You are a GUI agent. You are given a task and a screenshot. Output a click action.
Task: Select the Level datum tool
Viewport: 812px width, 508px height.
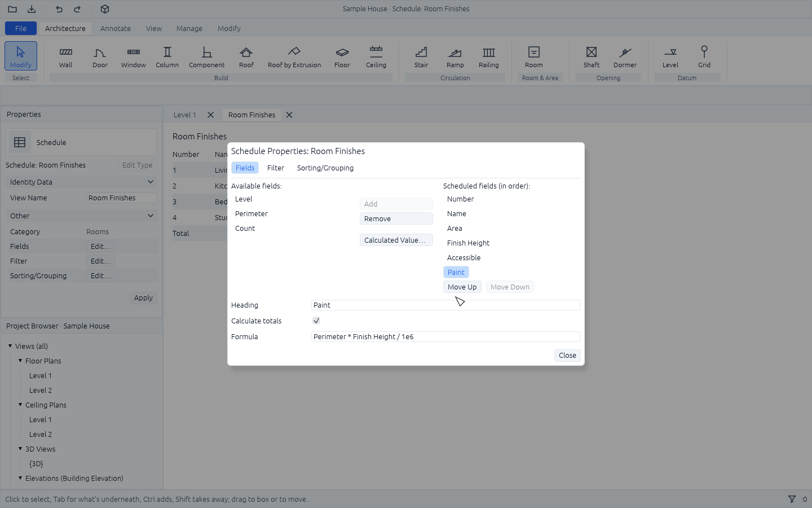(670, 56)
